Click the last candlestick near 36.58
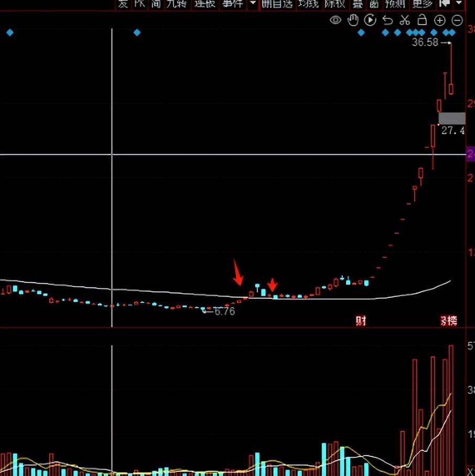Viewport: 475px width, 476px height. [x=451, y=89]
